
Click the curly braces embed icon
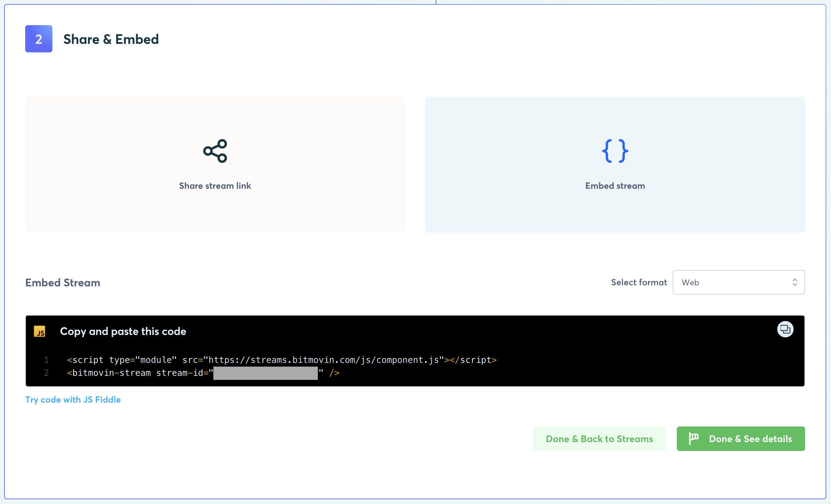615,151
